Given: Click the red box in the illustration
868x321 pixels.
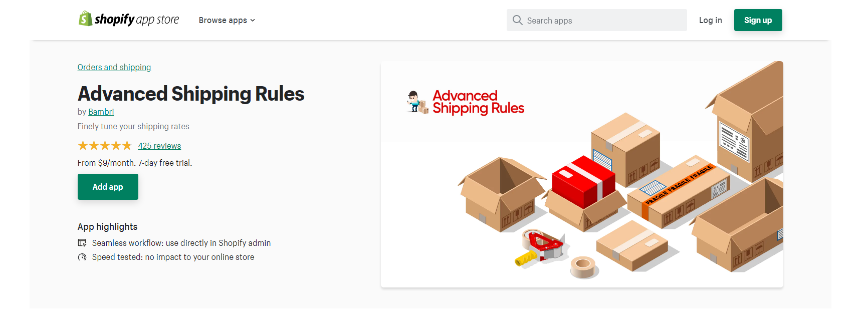Looking at the screenshot, I should [x=583, y=181].
